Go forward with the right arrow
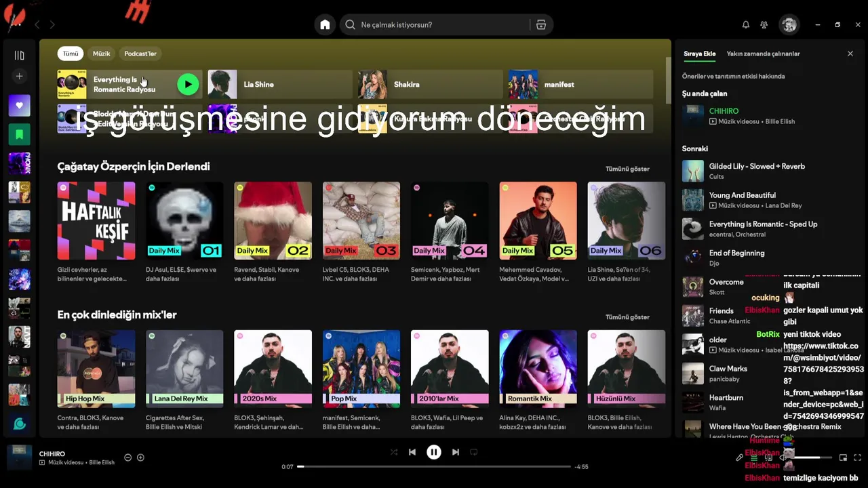 click(x=52, y=24)
